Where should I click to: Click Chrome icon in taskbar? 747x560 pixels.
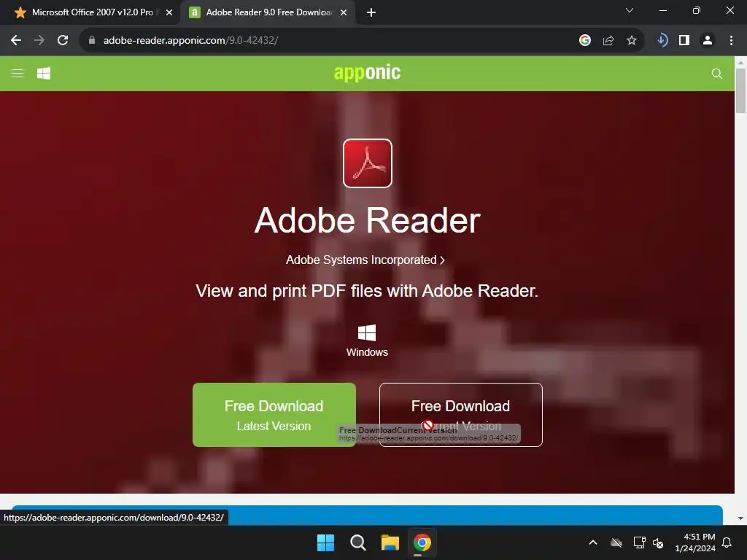422,542
